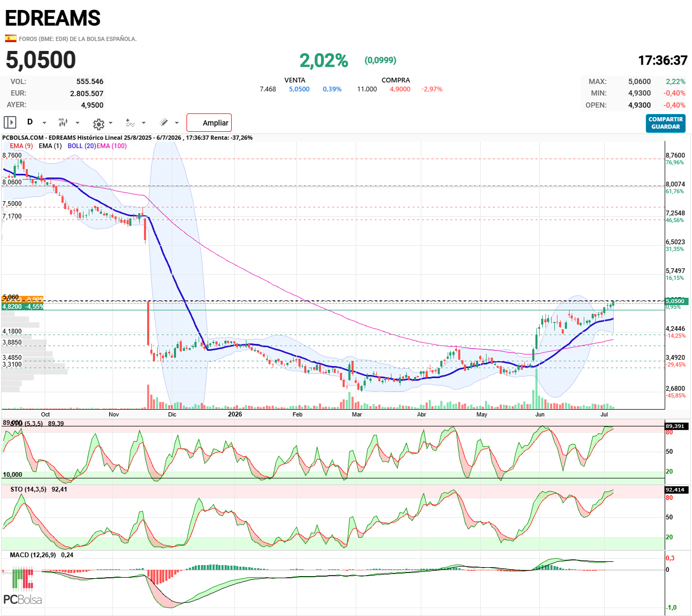This screenshot has width=692, height=616.
Task: Open the chart settings gear
Action: (x=99, y=124)
